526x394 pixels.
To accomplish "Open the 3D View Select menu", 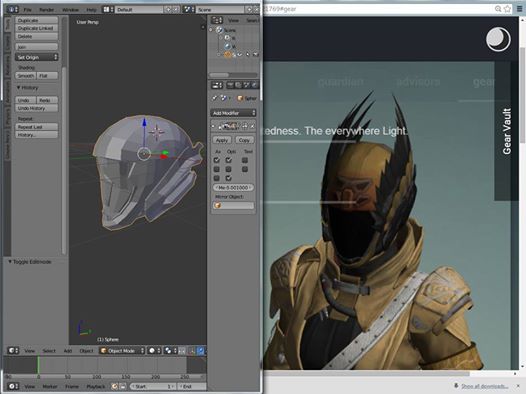I will pyautogui.click(x=49, y=351).
